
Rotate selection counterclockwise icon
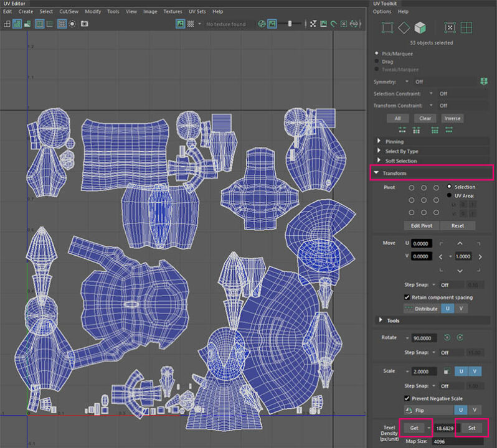[x=447, y=337]
